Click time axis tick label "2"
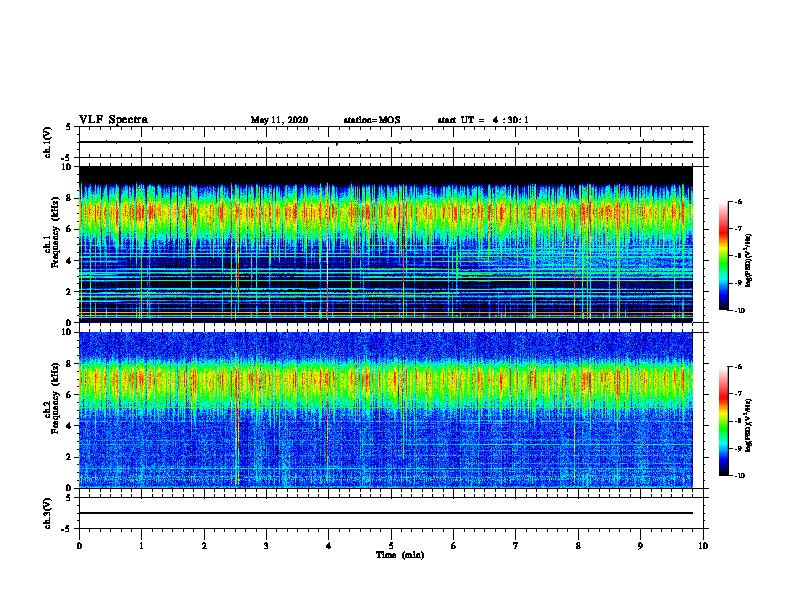Viewport: 792px width, 612px height. point(204,545)
